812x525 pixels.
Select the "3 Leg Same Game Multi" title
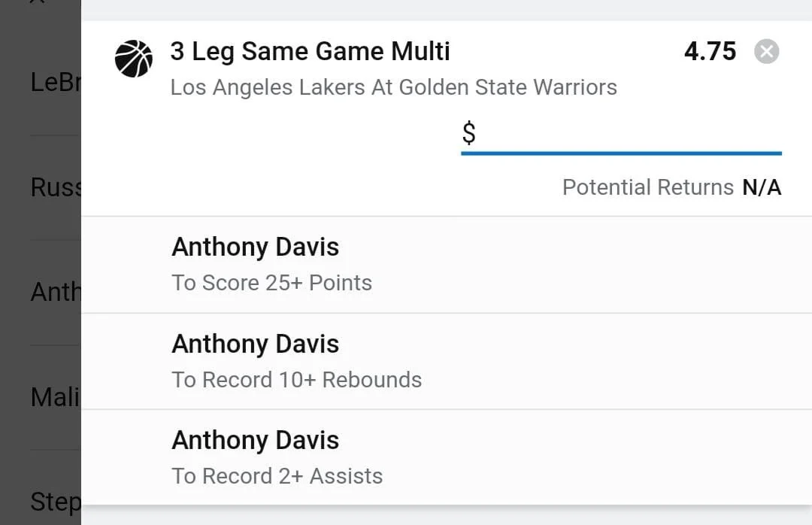310,52
